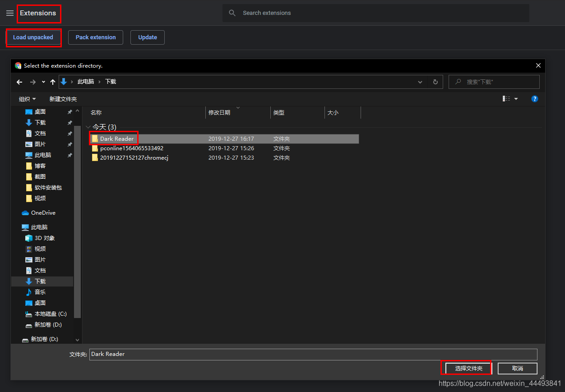The image size is (565, 392).
Task: Click the sidebar scrollbar up arrow
Action: coord(77,111)
